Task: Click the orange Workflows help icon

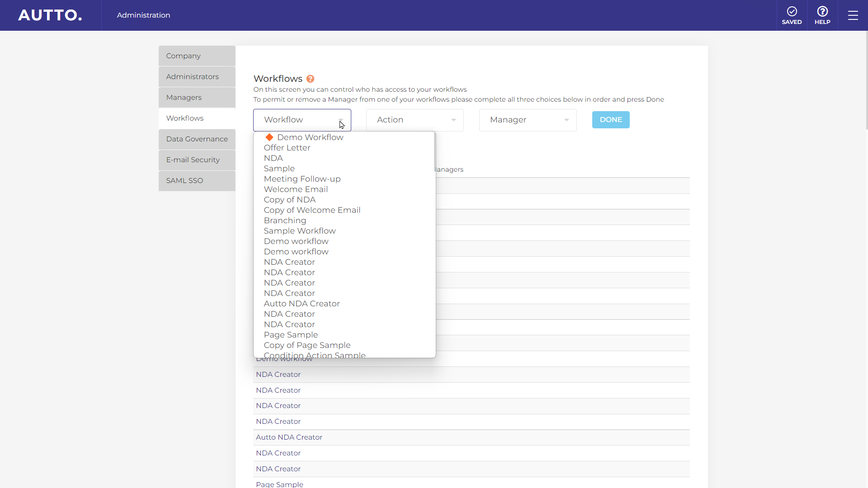Action: click(310, 79)
